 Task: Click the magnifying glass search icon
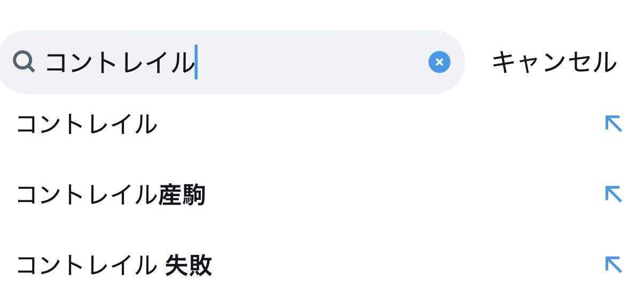23,62
